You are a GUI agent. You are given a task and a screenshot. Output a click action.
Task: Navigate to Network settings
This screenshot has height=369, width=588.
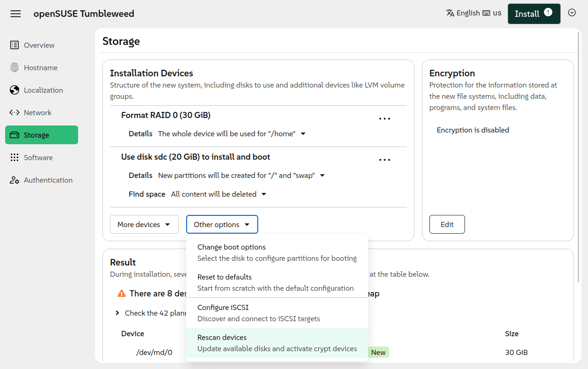coord(37,112)
